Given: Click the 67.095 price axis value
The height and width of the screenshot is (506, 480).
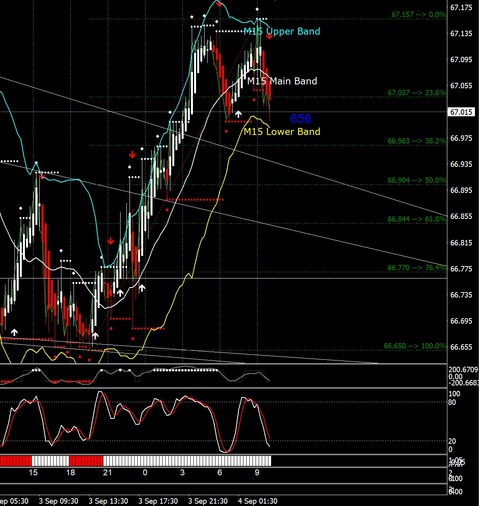Looking at the screenshot, I should click(461, 59).
